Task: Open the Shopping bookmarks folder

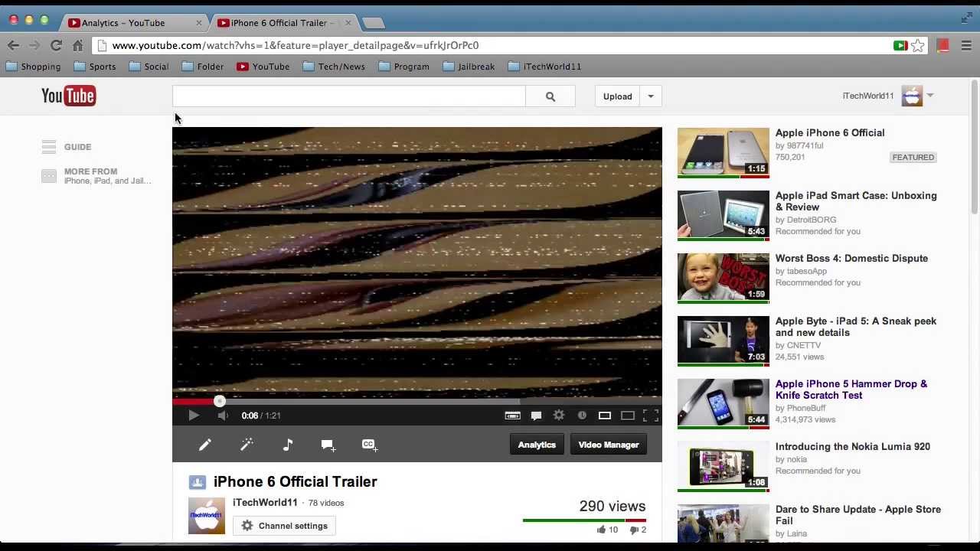Action: pyautogui.click(x=33, y=67)
